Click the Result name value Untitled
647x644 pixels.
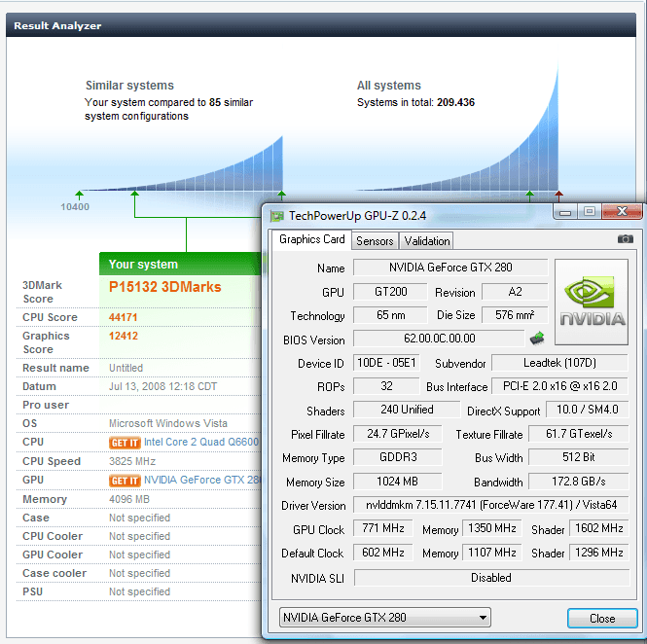126,368
